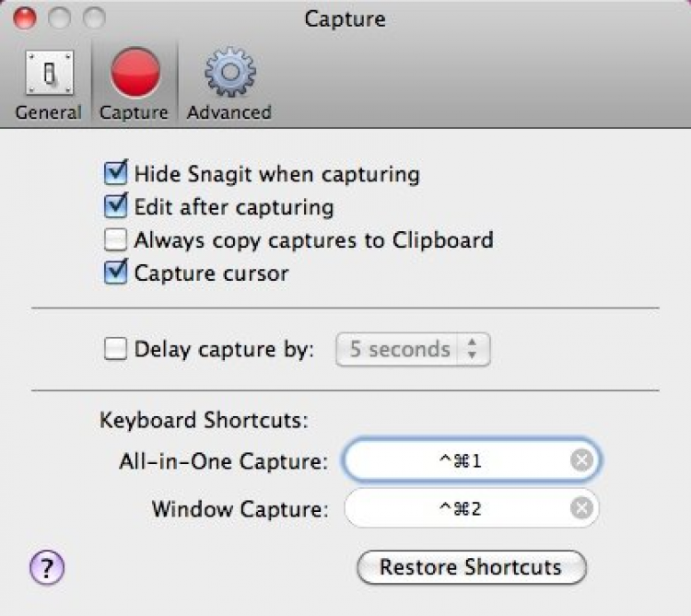This screenshot has width=691, height=616.
Task: Click the purple help question mark
Action: (x=47, y=567)
